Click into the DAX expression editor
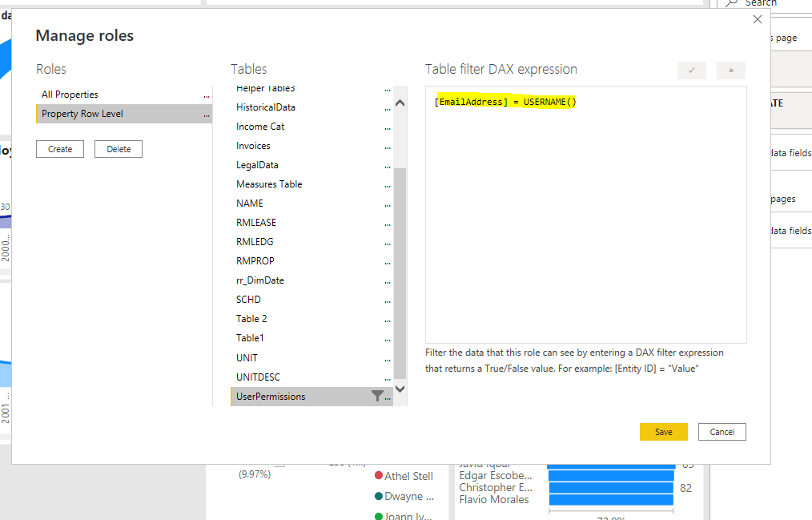 click(585, 215)
